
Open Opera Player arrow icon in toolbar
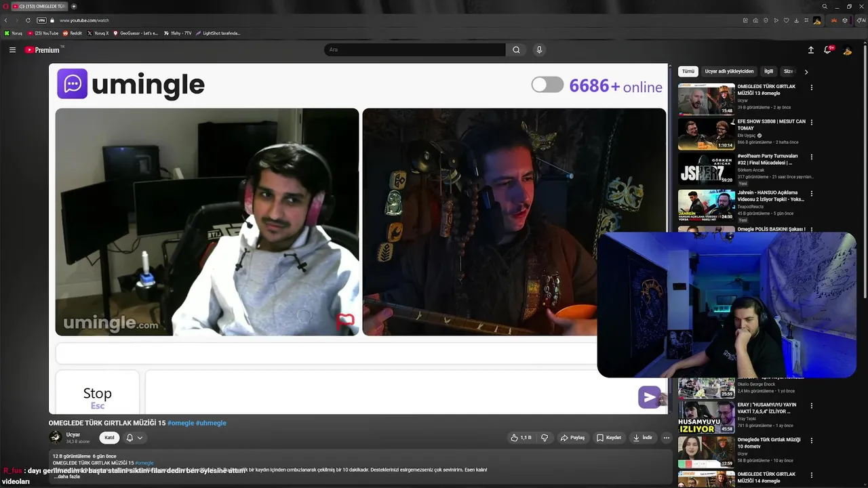pyautogui.click(x=776, y=20)
